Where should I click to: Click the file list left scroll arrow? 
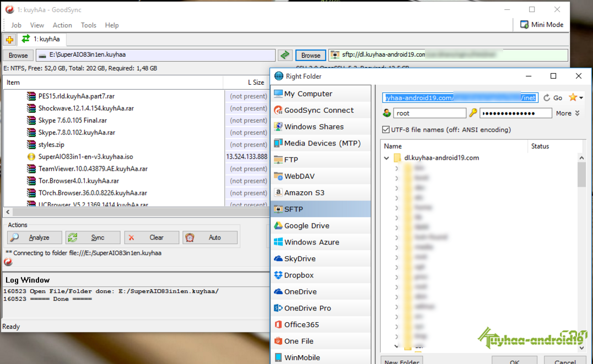point(8,211)
